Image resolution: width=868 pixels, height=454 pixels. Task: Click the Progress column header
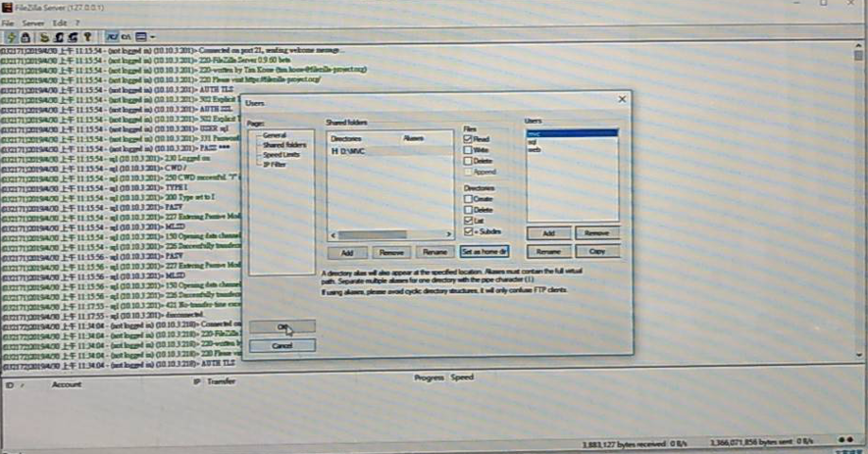[429, 378]
